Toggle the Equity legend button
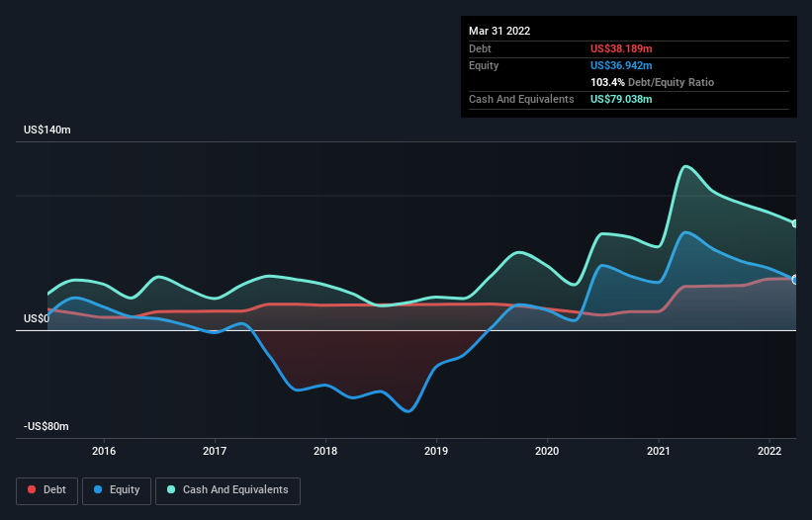Image resolution: width=812 pixels, height=520 pixels. coord(117,490)
